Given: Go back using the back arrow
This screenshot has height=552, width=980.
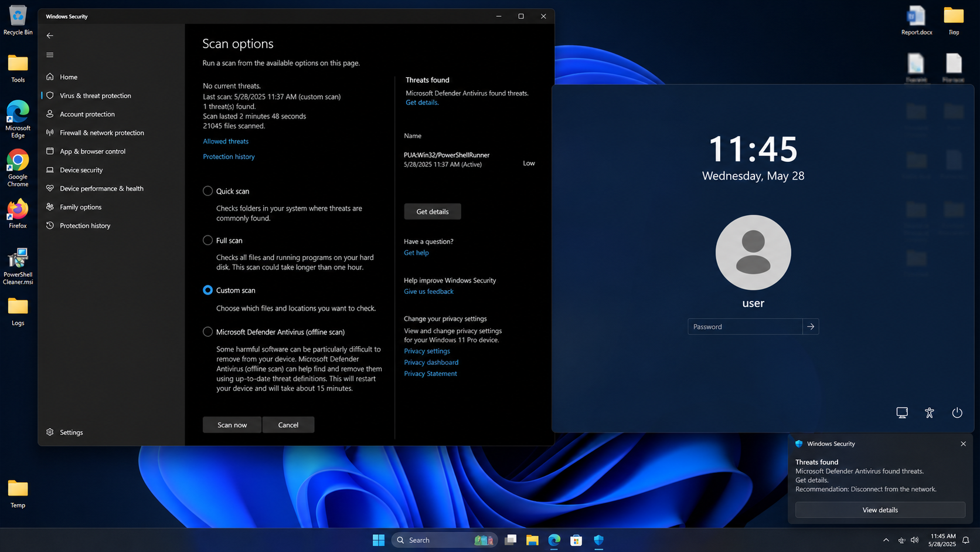Looking at the screenshot, I should [x=50, y=36].
